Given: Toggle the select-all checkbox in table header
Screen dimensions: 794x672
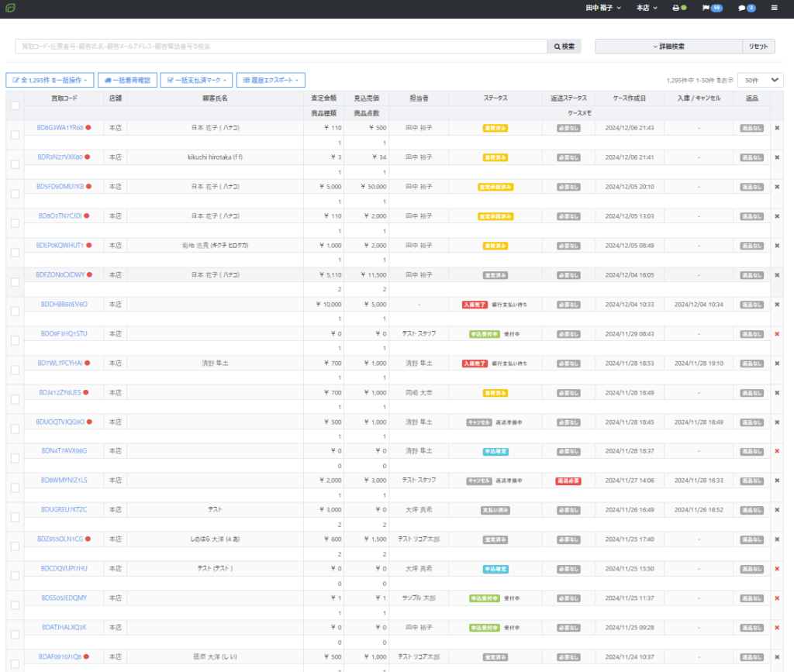Looking at the screenshot, I should coord(15,105).
